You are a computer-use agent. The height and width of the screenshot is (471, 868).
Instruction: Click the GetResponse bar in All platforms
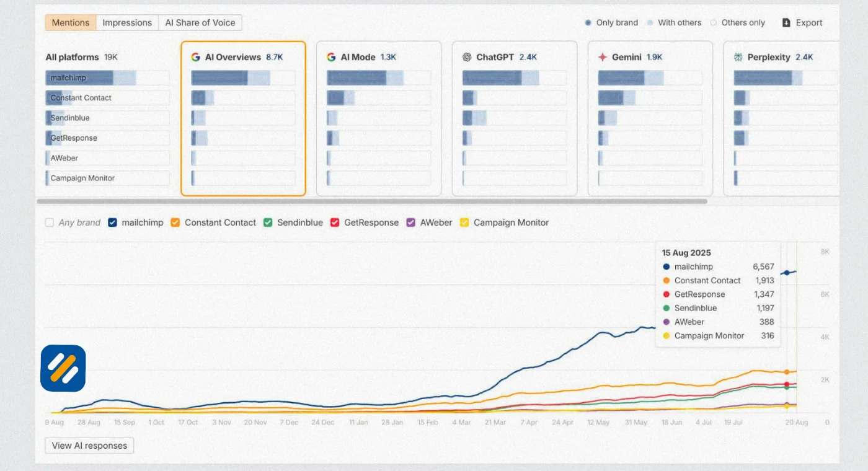[x=107, y=138]
